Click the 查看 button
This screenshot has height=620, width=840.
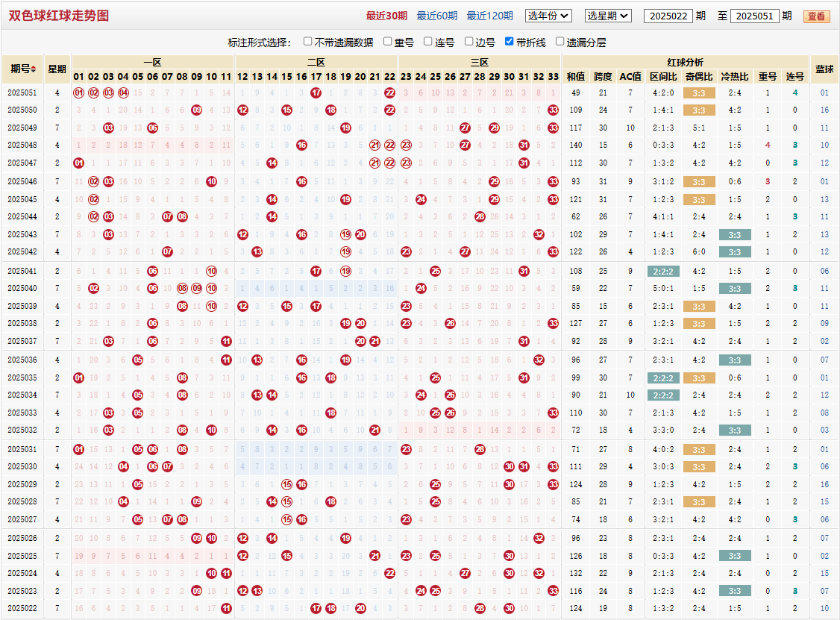point(816,16)
